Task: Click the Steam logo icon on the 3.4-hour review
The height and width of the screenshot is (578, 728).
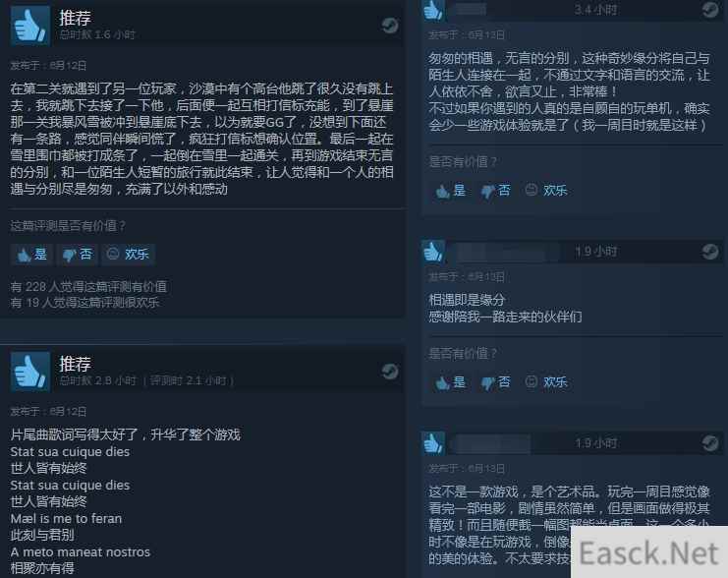Action: tap(710, 9)
